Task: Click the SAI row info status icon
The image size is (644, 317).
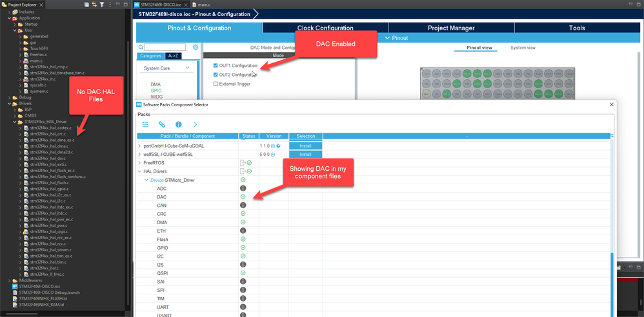Action: 243,282
